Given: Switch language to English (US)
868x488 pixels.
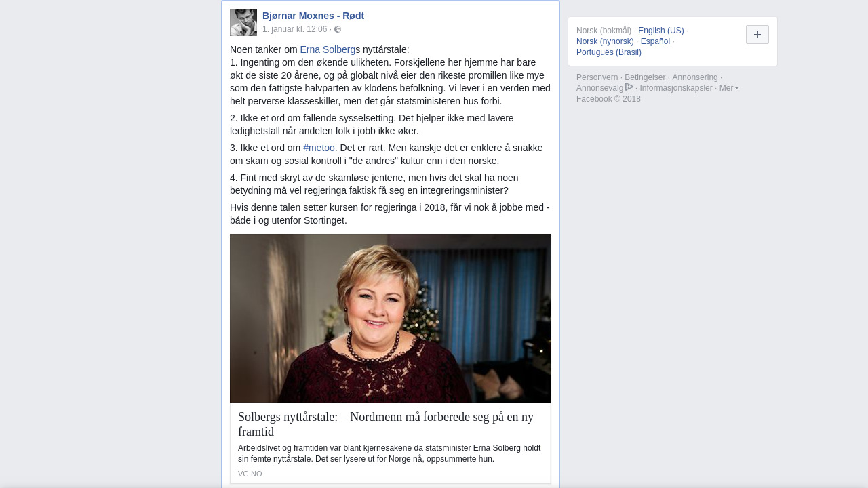Looking at the screenshot, I should pyautogui.click(x=661, y=30).
